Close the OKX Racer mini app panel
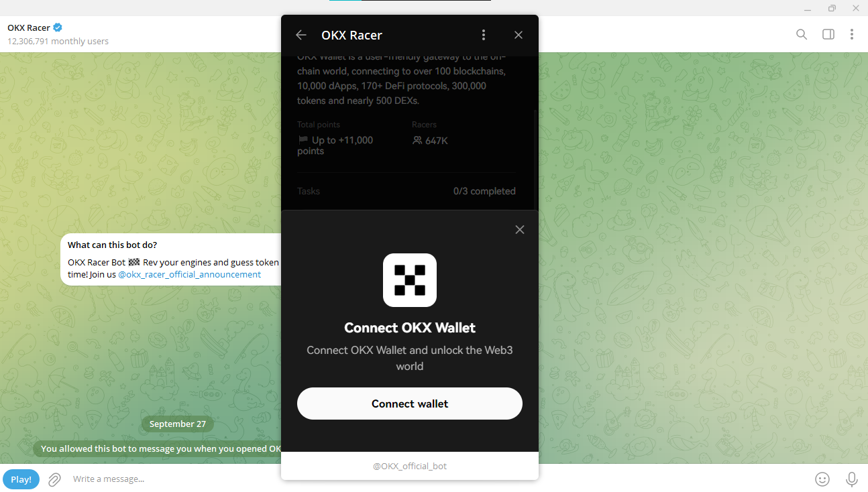868x492 pixels. coord(518,35)
